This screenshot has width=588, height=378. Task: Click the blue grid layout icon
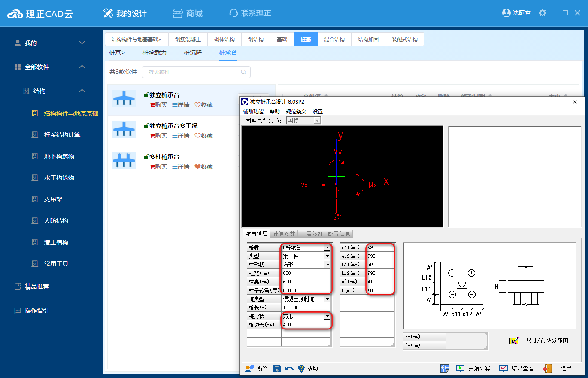[445, 368]
